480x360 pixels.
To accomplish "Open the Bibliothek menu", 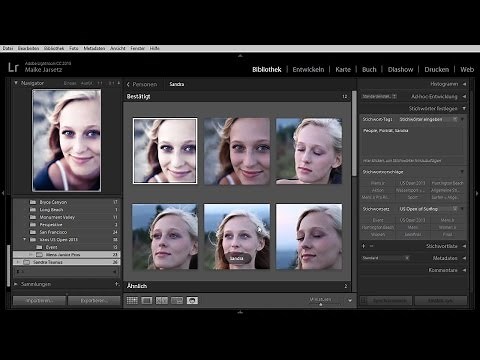I will (54, 48).
